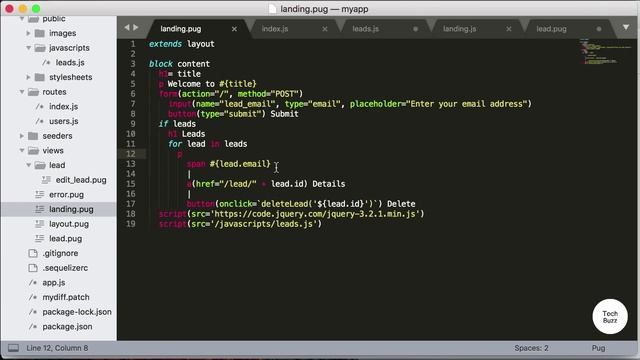Image resolution: width=640 pixels, height=360 pixels.
Task: Click the views folder icon
Action: coord(33,151)
